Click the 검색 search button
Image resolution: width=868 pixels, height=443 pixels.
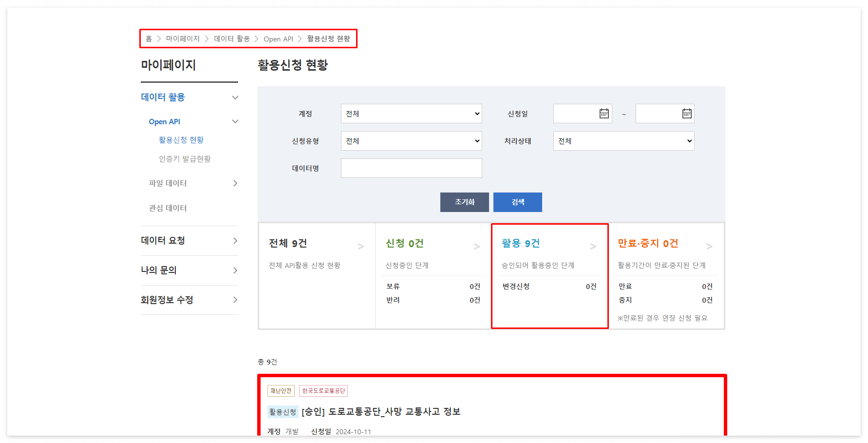click(518, 202)
